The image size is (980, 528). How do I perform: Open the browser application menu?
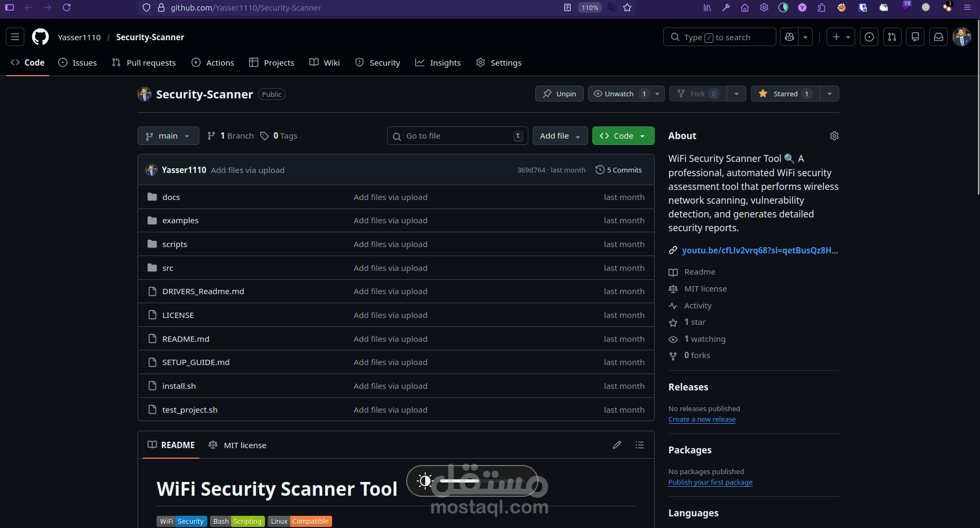click(967, 7)
